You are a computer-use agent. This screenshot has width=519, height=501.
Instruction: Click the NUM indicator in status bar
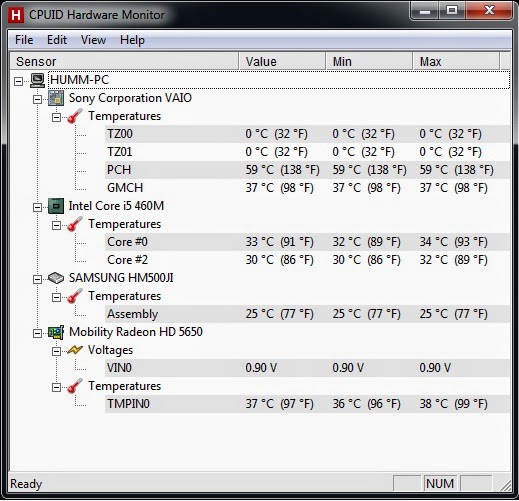440,484
